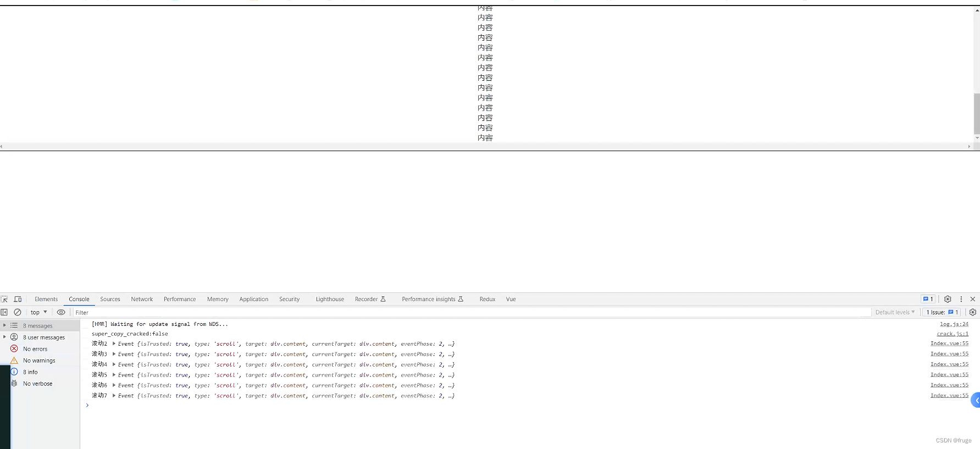The width and height of the screenshot is (980, 449).
Task: Click the Recorder tab flask icon
Action: pyautogui.click(x=383, y=299)
